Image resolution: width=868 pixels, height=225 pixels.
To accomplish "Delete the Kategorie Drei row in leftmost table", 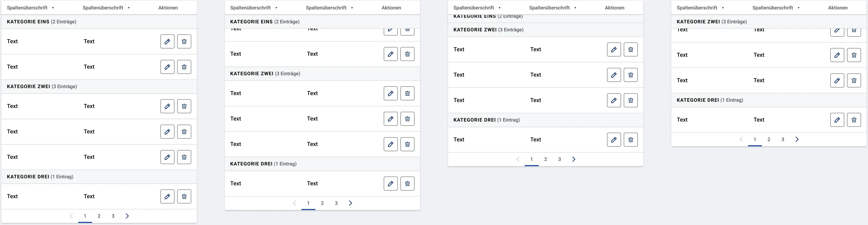I will [184, 196].
